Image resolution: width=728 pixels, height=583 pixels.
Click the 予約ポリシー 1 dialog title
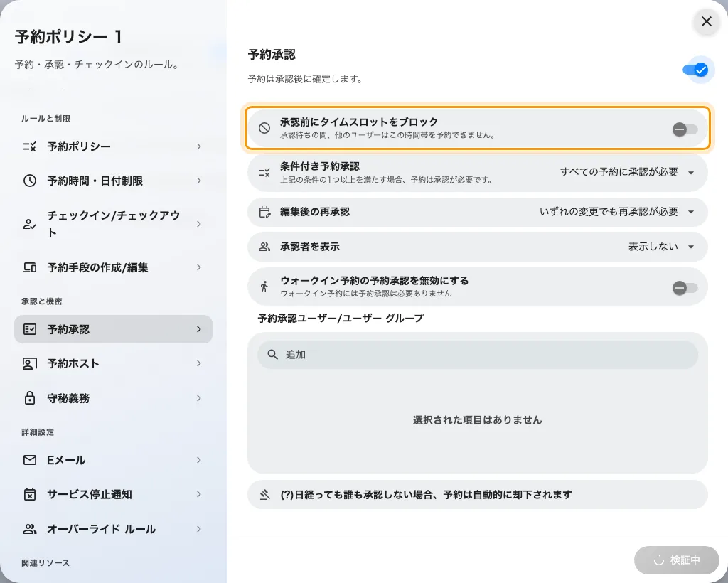coord(69,37)
